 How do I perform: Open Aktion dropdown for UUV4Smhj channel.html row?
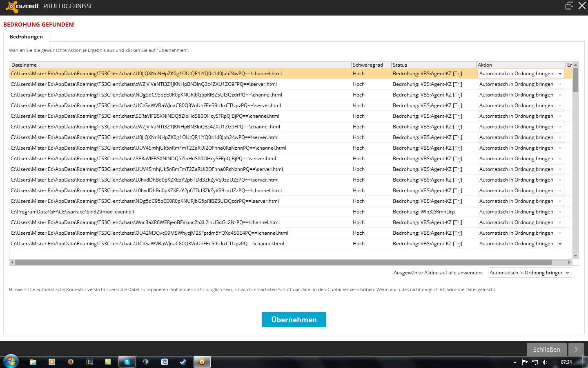pos(521,148)
